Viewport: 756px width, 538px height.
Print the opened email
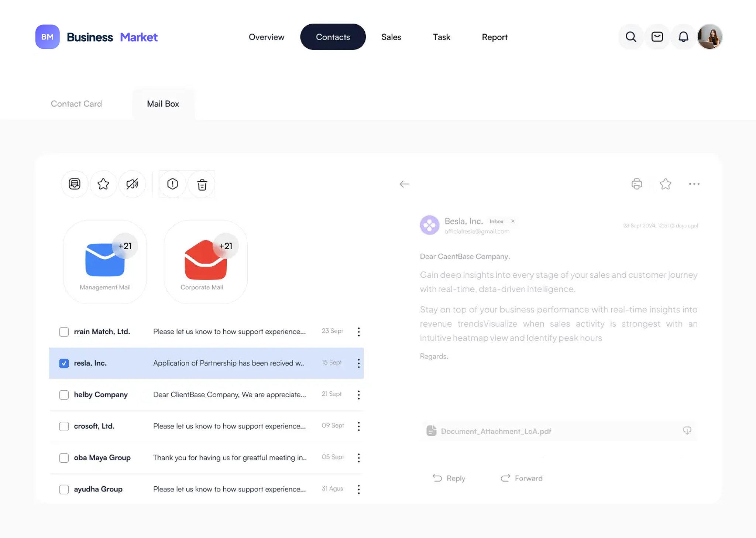pos(637,184)
